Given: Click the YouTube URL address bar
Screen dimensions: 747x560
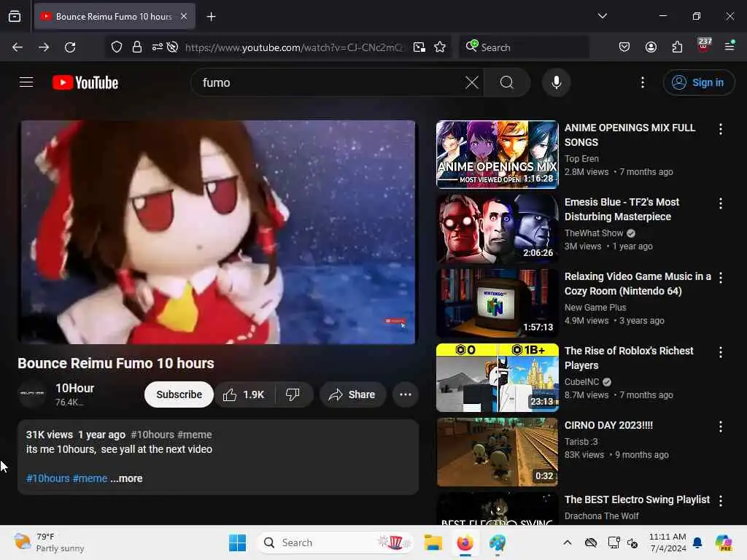Looking at the screenshot, I should pyautogui.click(x=294, y=47).
